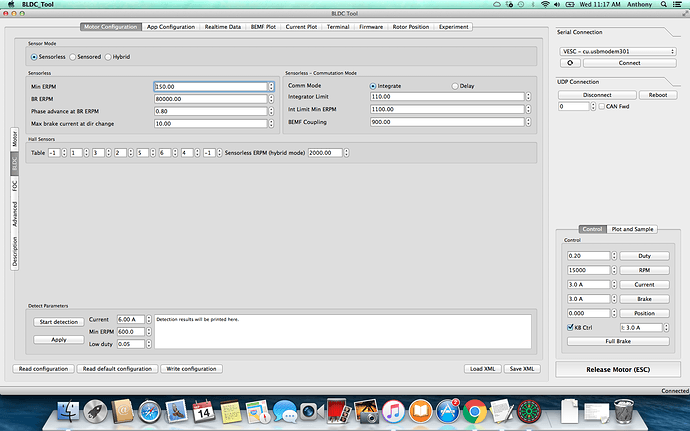Toggle the KB Ctrl checkbox
This screenshot has width=690, height=431.
tap(569, 326)
